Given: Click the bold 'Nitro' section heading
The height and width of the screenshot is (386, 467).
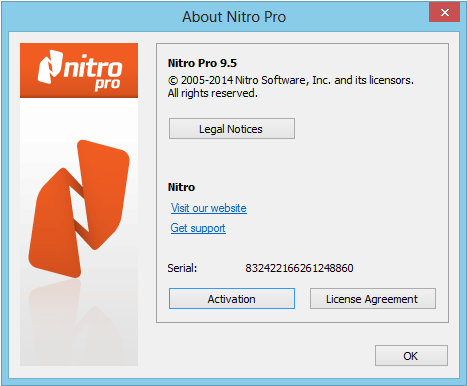Looking at the screenshot, I should [181, 187].
